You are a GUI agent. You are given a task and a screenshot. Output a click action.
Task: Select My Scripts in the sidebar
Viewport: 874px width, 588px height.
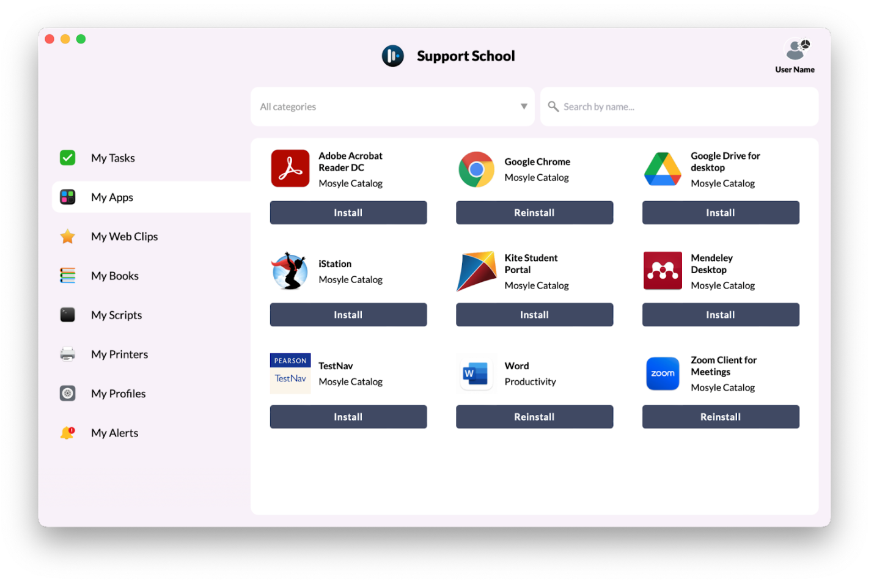coord(116,315)
